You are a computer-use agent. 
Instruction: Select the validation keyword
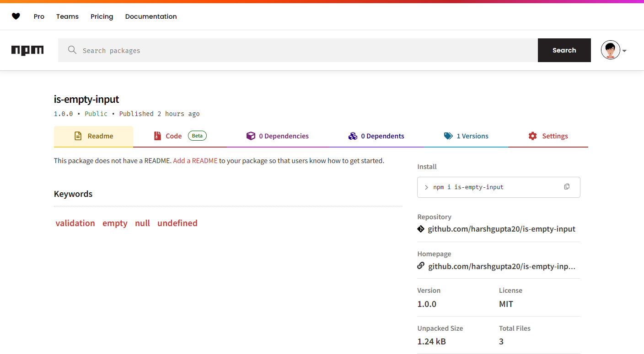(x=75, y=223)
